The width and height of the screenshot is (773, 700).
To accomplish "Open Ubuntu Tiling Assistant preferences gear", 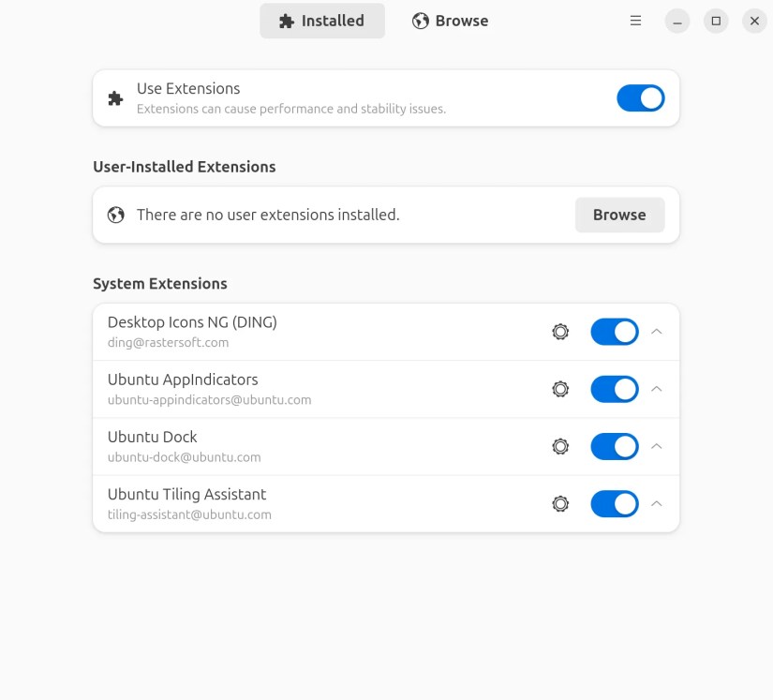I will point(560,503).
